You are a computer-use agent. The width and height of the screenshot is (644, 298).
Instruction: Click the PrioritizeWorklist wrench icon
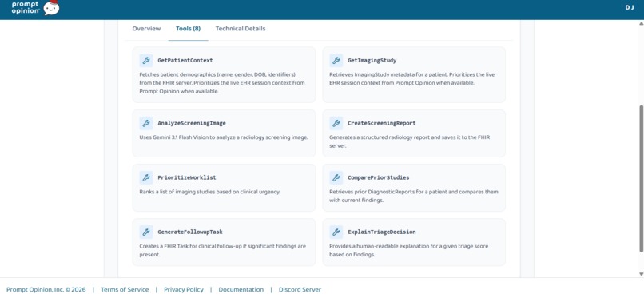pos(145,177)
